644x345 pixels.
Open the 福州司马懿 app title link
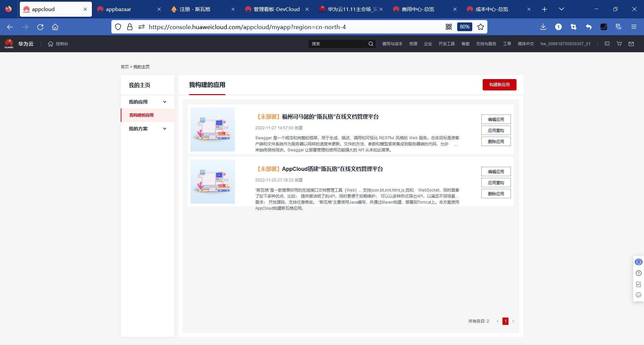coord(317,117)
